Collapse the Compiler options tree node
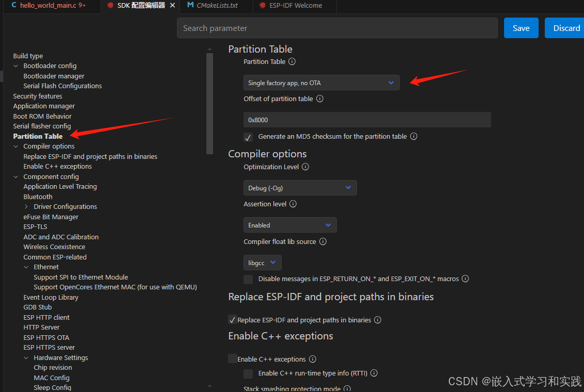 15,146
